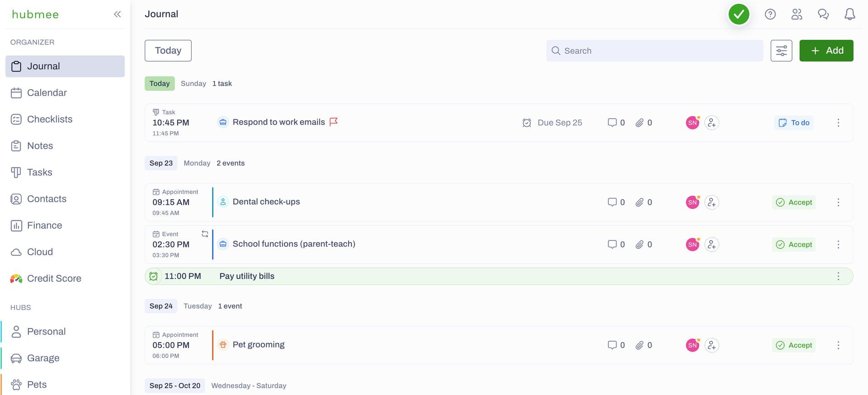
Task: Open the Personal hub
Action: 65,332
